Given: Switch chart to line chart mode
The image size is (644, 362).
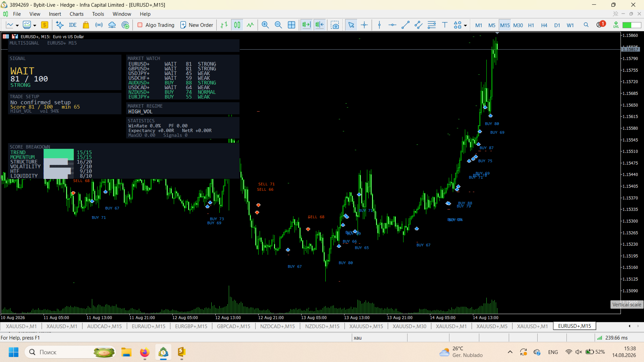Looking at the screenshot, I should coord(250,25).
